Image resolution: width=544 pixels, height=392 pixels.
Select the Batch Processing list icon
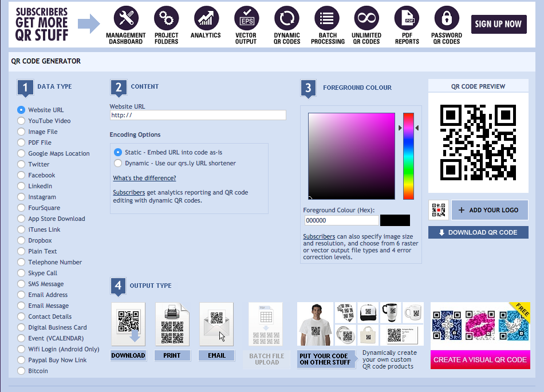[326, 18]
